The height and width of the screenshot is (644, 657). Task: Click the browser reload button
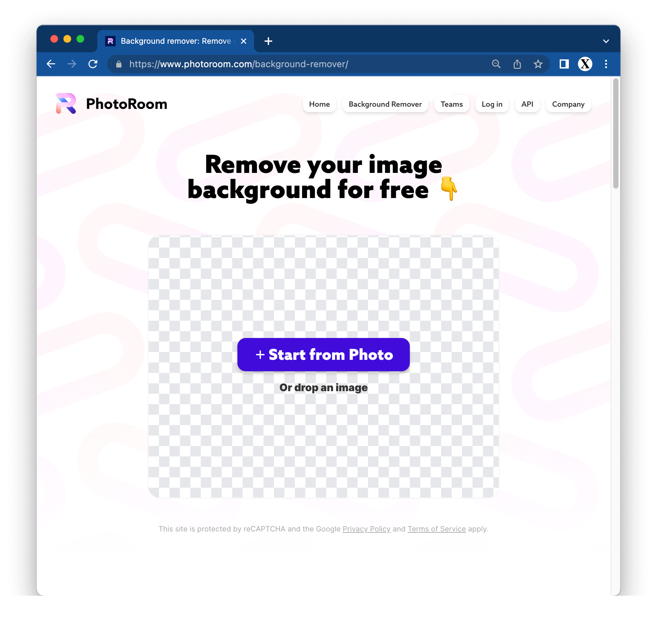(x=93, y=64)
